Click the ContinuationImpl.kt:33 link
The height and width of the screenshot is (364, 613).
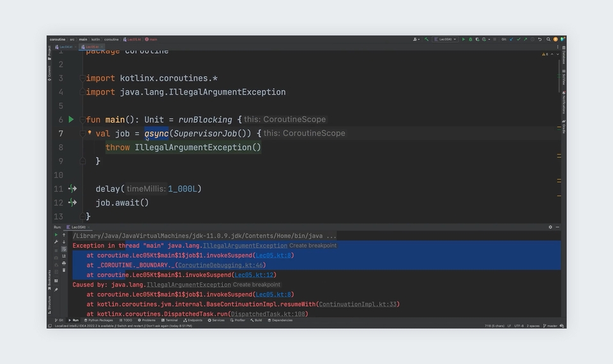coord(358,304)
